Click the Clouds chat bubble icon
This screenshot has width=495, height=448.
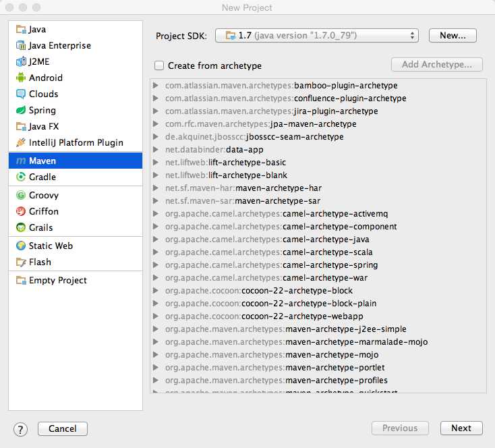pos(21,94)
